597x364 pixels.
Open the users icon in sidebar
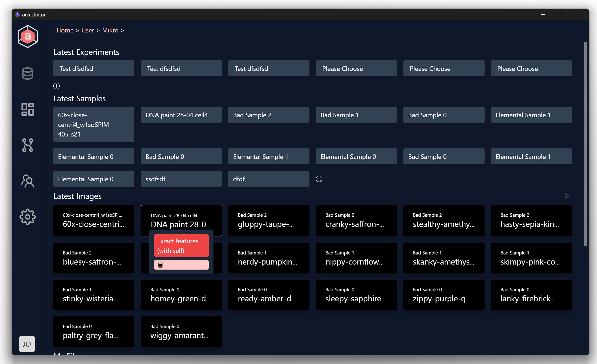click(x=28, y=181)
